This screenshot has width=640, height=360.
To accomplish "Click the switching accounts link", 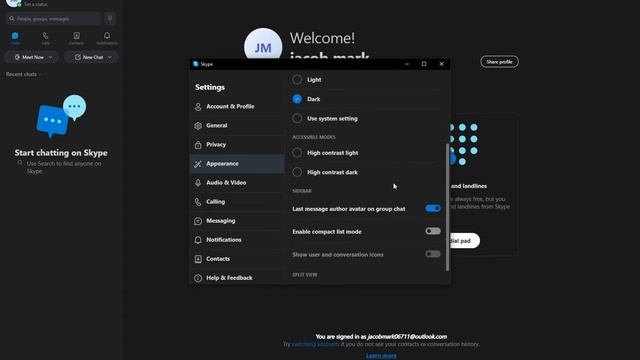I will pos(316,344).
